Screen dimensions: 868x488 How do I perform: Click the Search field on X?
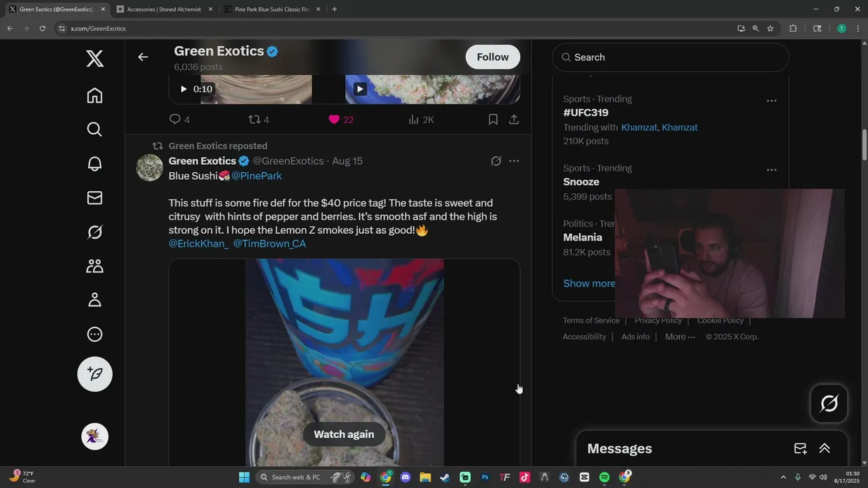pyautogui.click(x=671, y=58)
